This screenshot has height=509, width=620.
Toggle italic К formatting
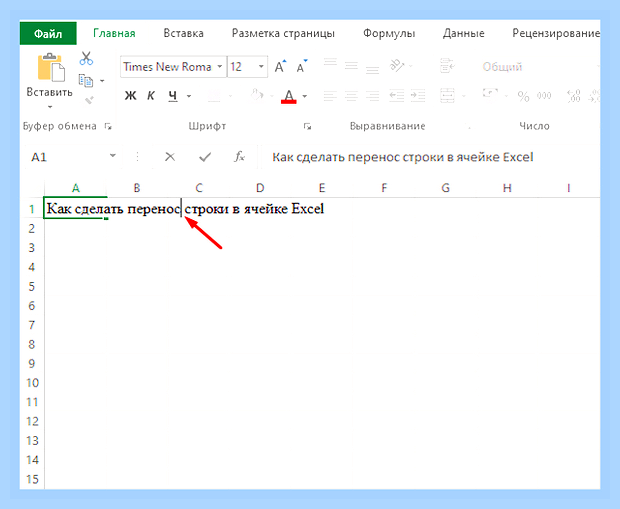point(151,95)
